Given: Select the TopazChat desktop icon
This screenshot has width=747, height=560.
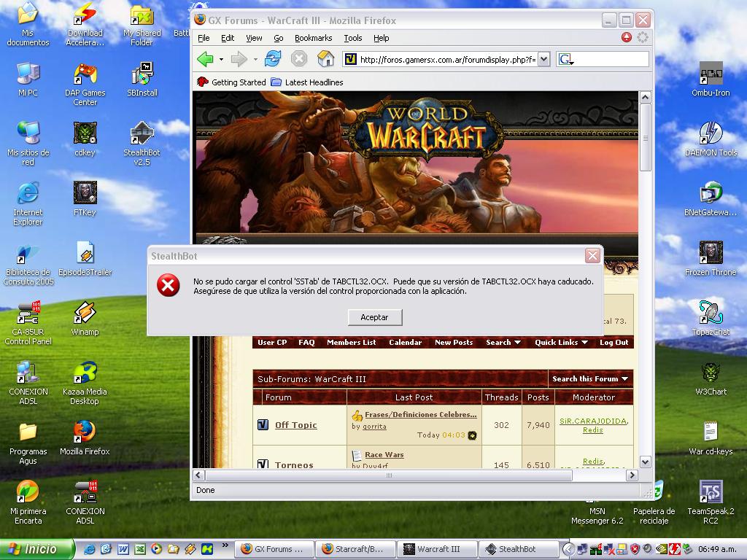Looking at the screenshot, I should [711, 319].
